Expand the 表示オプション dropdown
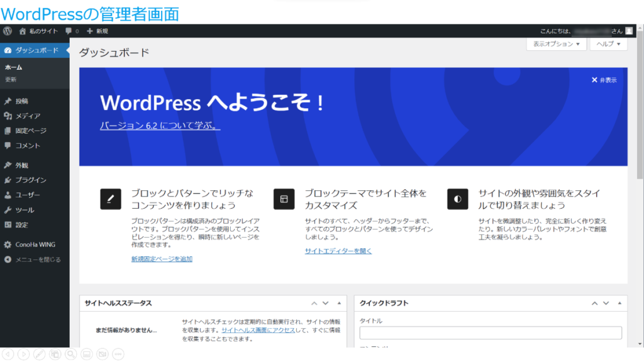The width and height of the screenshot is (644, 362). (x=557, y=44)
